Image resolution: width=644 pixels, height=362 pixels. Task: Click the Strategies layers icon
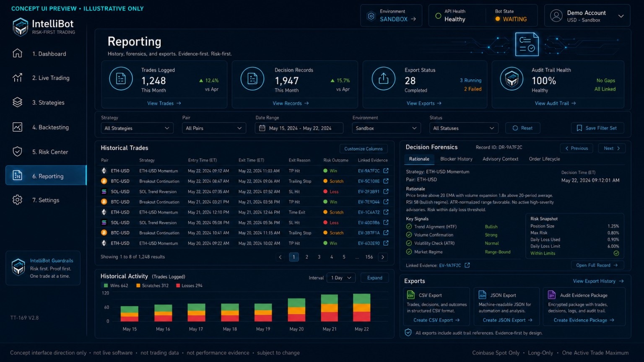(x=17, y=102)
